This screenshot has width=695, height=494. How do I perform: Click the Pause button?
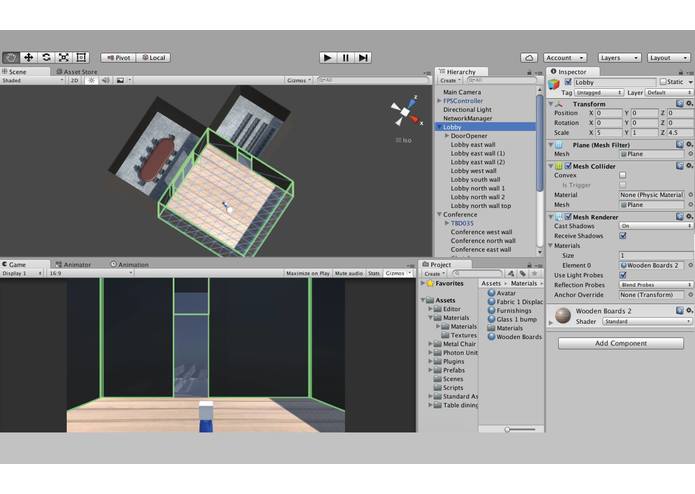345,58
